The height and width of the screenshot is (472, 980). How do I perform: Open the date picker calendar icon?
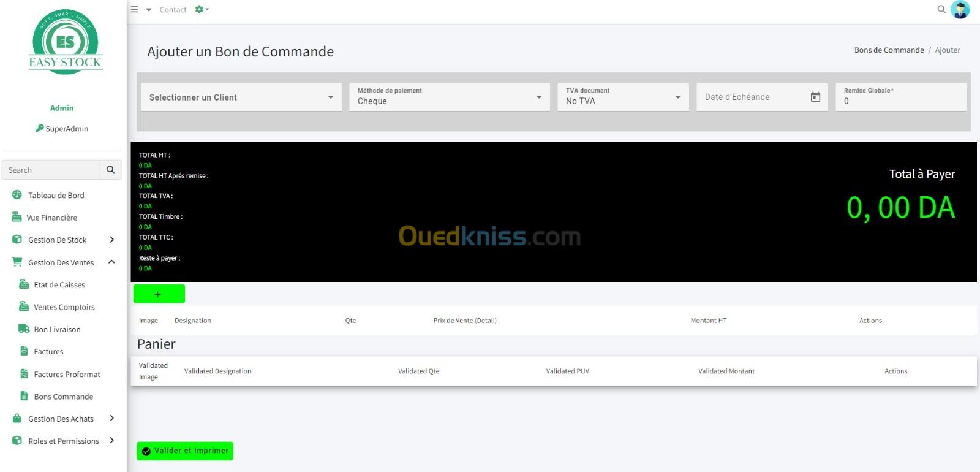(815, 97)
